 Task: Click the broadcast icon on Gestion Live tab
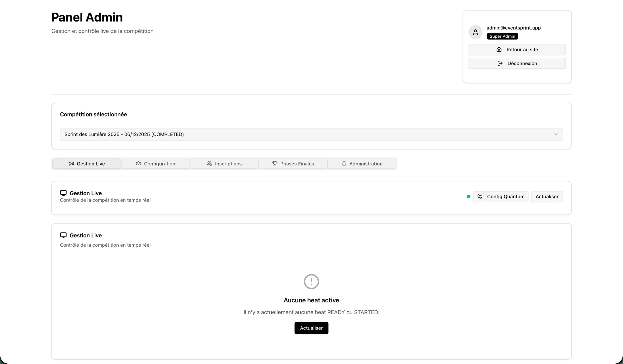[x=71, y=164]
